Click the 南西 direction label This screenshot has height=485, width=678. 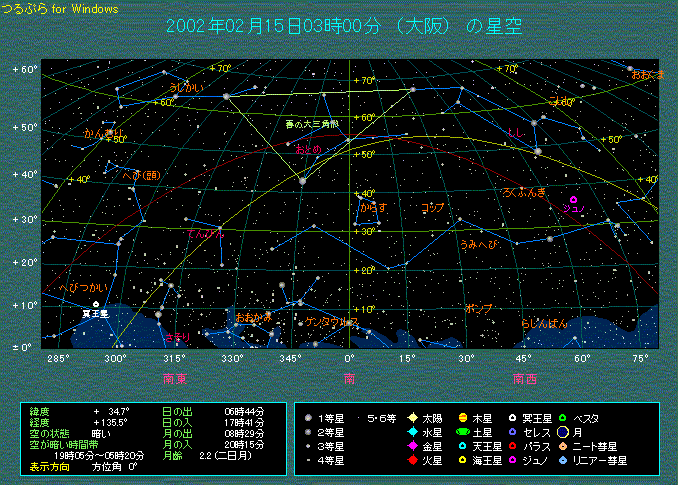[x=524, y=378]
